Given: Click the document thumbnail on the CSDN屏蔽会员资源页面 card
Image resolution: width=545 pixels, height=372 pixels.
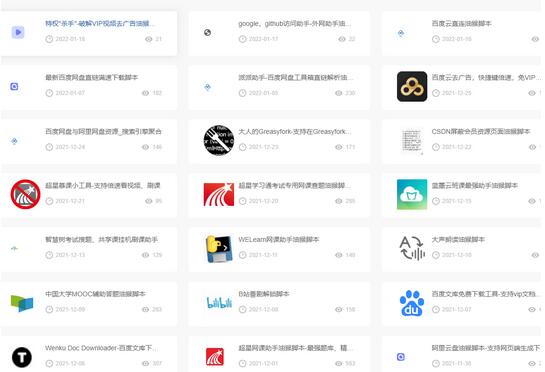Looking at the screenshot, I should (412, 141).
